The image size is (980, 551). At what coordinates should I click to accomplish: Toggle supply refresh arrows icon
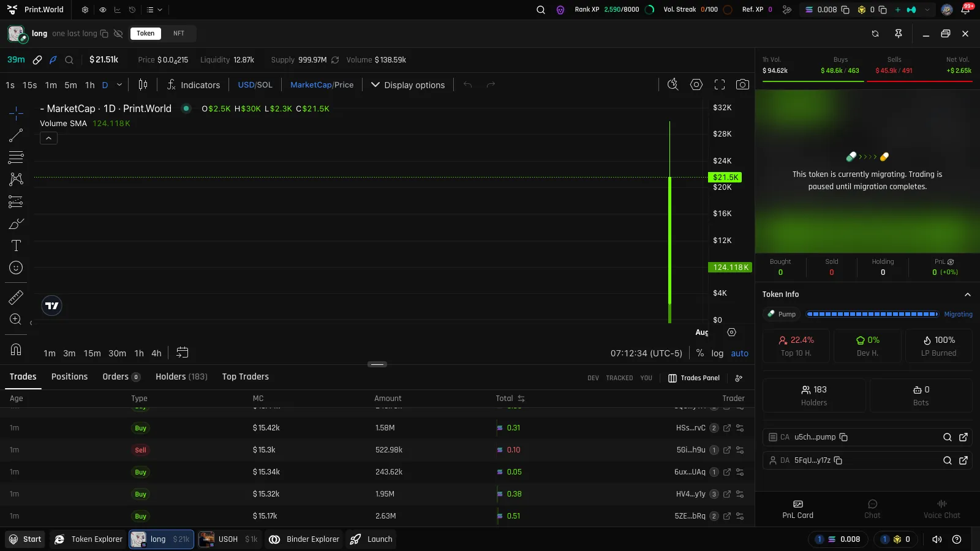(335, 60)
